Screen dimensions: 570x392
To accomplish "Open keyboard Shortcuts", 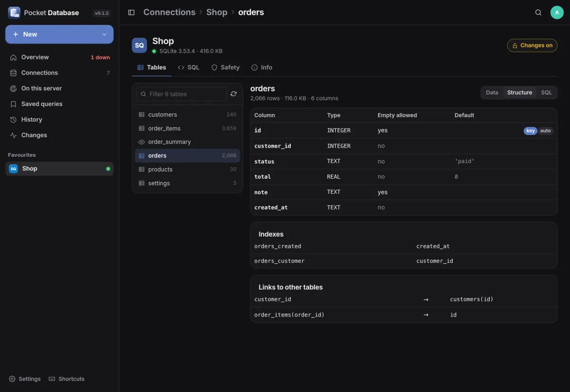I will pos(66,379).
